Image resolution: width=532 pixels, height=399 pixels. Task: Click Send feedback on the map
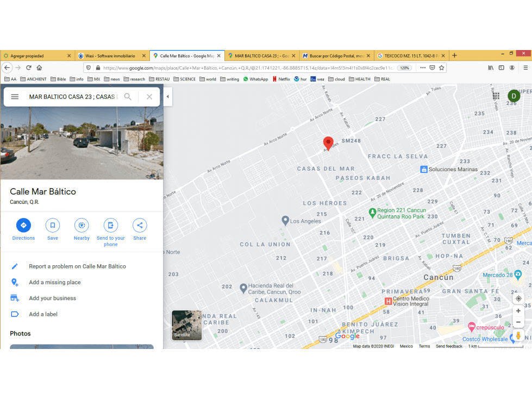449,346
